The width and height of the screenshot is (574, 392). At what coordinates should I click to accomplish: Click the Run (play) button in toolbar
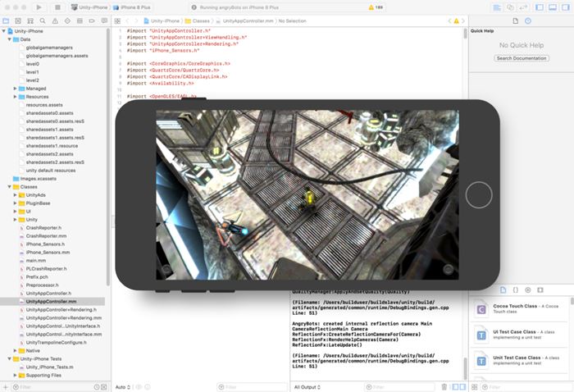pyautogui.click(x=39, y=7)
